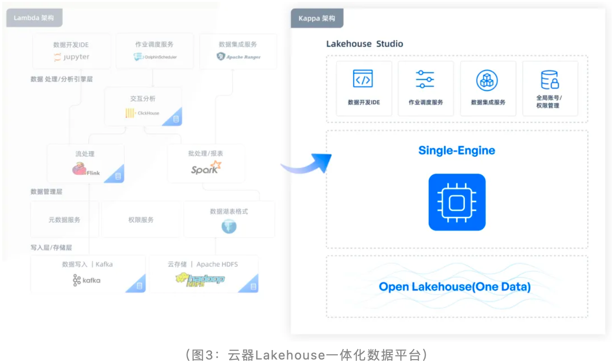Select the Kappa 架构 tab label
Image resolution: width=612 pixels, height=364 pixels.
tap(317, 18)
